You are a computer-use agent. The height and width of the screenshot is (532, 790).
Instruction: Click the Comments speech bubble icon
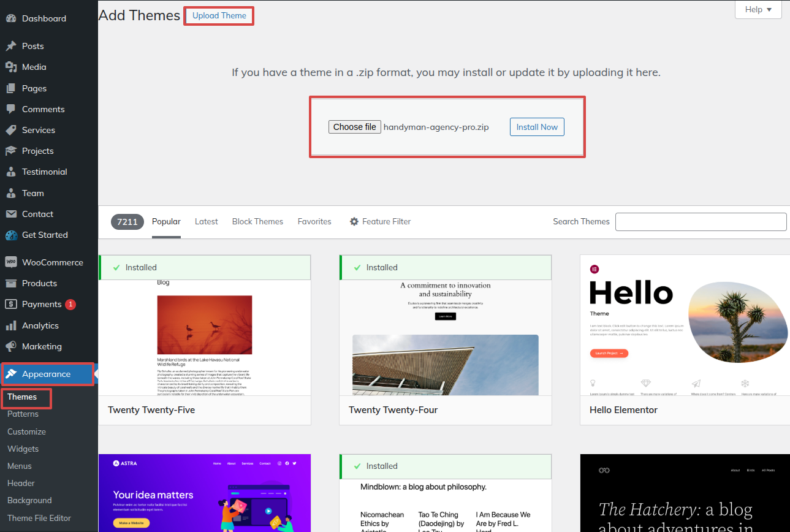coord(11,109)
